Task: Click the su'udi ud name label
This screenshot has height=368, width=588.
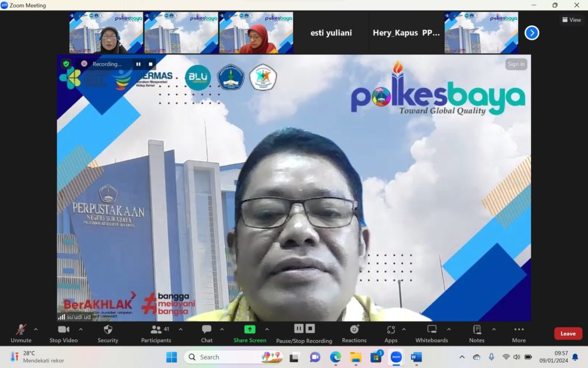Action: point(78,317)
